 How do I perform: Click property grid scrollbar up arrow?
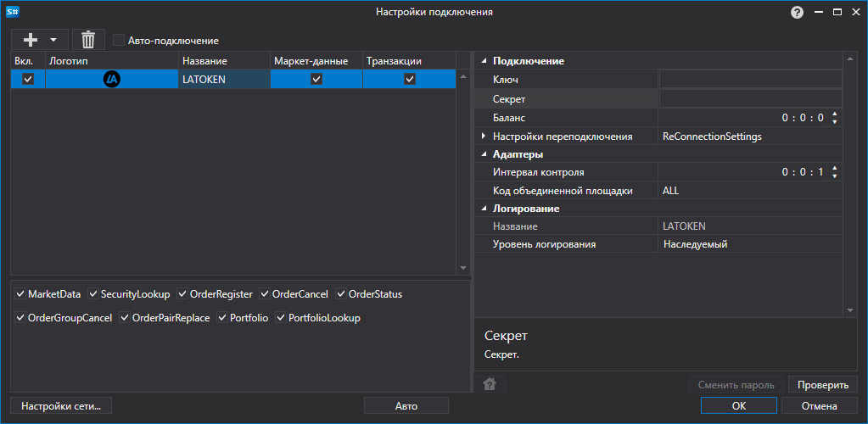pyautogui.click(x=850, y=59)
